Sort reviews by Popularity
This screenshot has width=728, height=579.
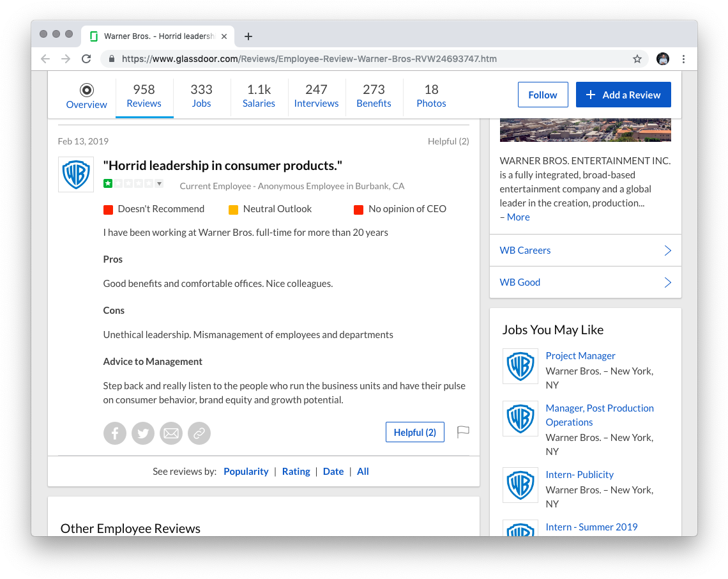coord(246,472)
